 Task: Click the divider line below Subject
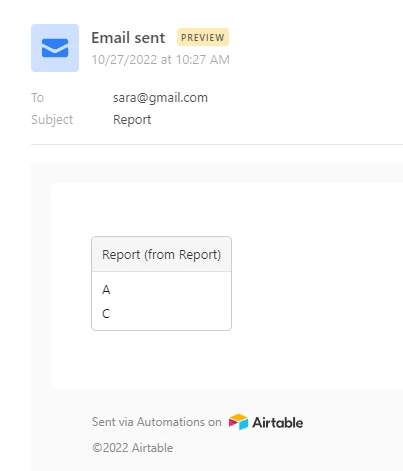[x=217, y=145]
